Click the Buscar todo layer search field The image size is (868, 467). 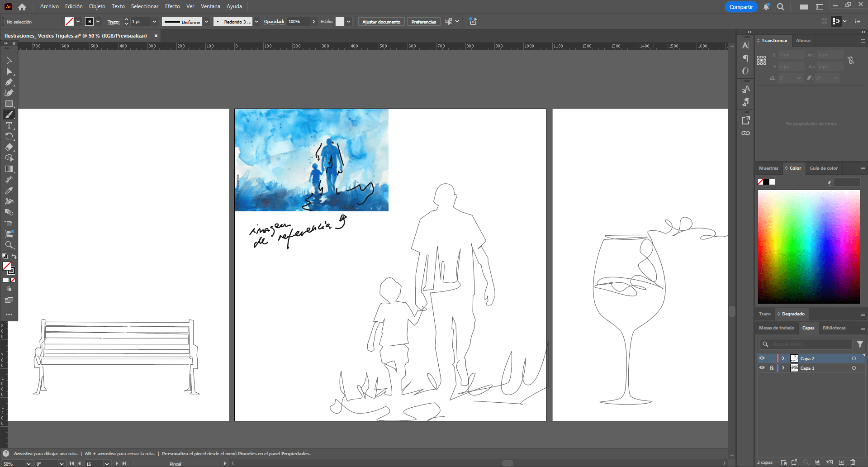(x=810, y=344)
